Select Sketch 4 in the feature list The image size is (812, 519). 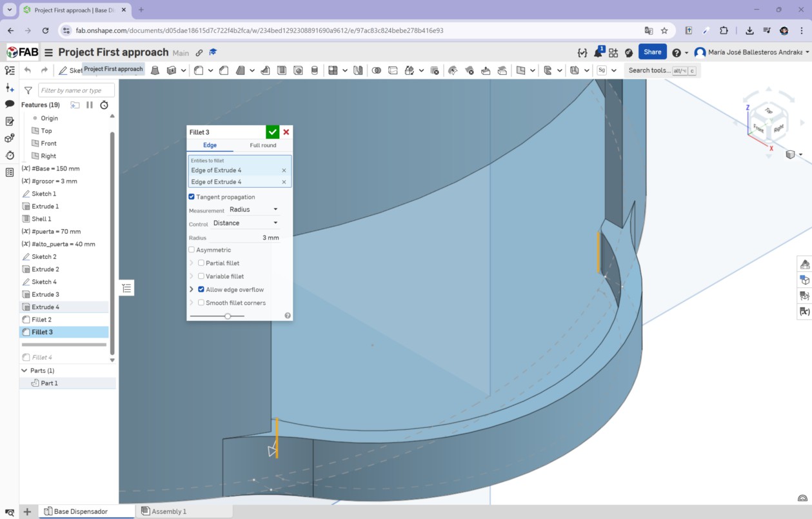click(64, 282)
